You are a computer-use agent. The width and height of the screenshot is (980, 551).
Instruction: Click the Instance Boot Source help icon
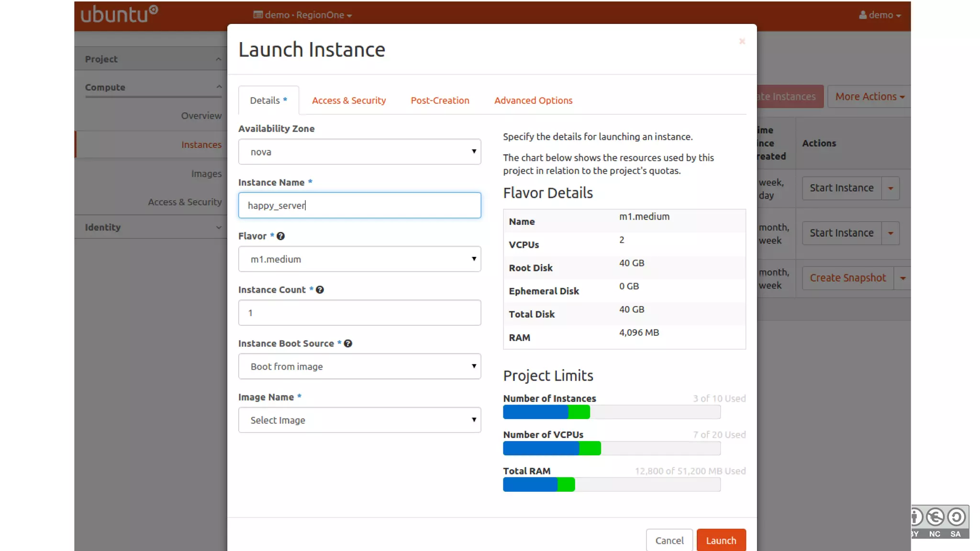pyautogui.click(x=348, y=343)
